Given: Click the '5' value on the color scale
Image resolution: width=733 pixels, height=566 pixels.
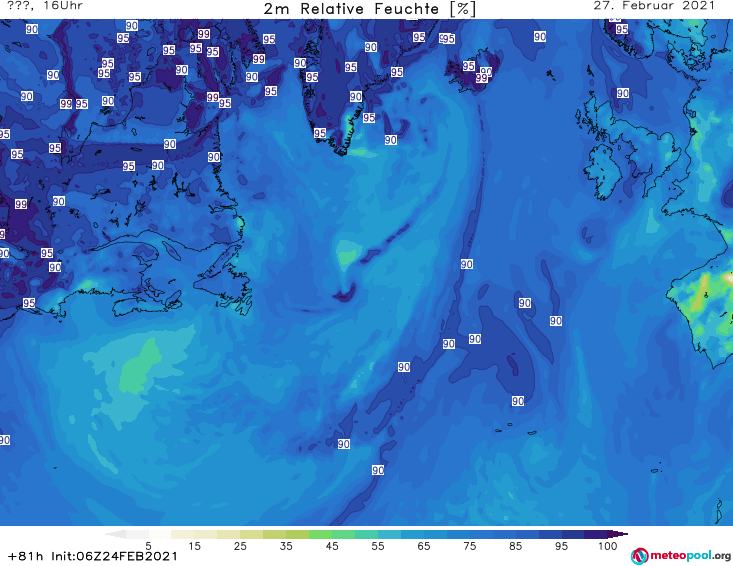Looking at the screenshot, I should tap(148, 546).
